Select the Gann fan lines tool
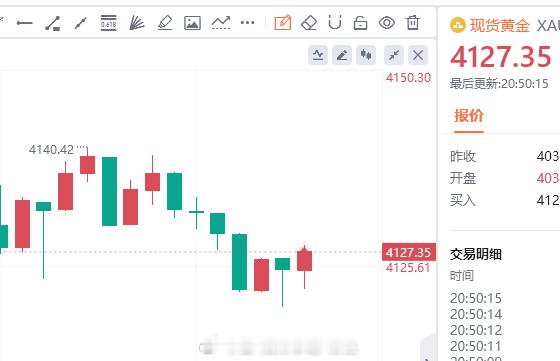560x361 pixels. coord(136,23)
